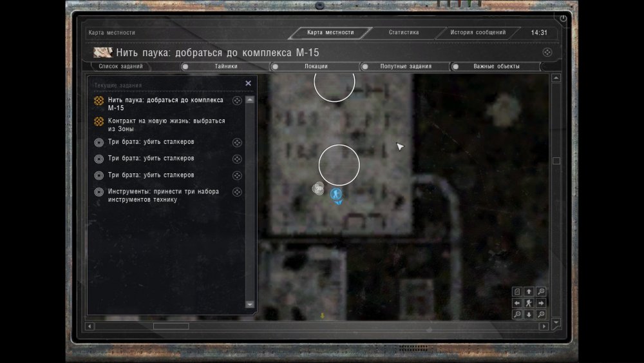Click active quest title in header bar

pyautogui.click(x=217, y=52)
